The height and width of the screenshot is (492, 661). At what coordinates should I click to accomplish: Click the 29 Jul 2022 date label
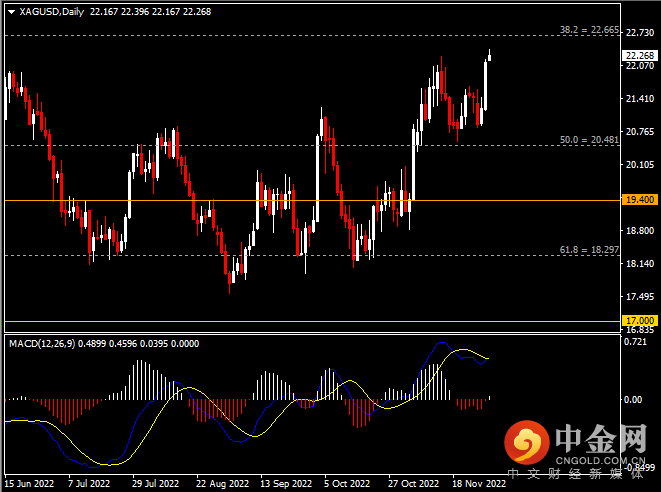[156, 482]
